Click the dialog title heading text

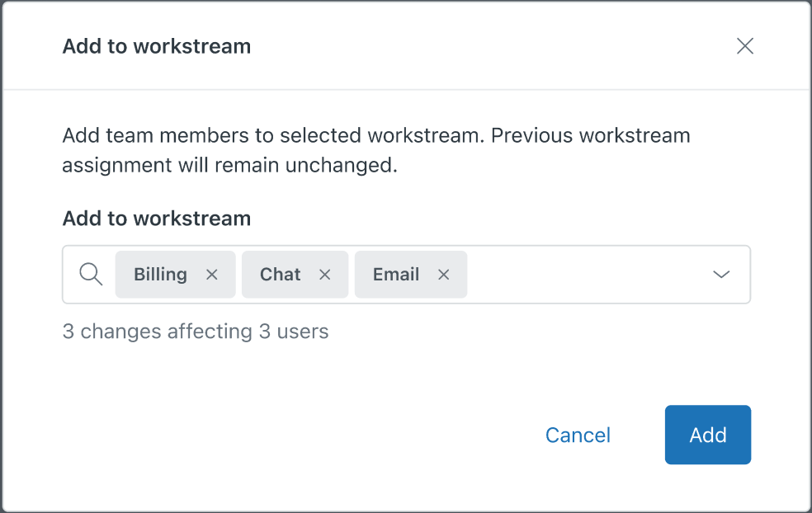coord(157,46)
